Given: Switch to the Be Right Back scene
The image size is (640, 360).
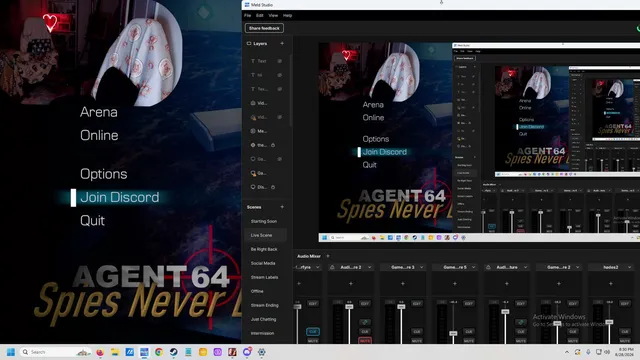Looking at the screenshot, I should (x=264, y=249).
